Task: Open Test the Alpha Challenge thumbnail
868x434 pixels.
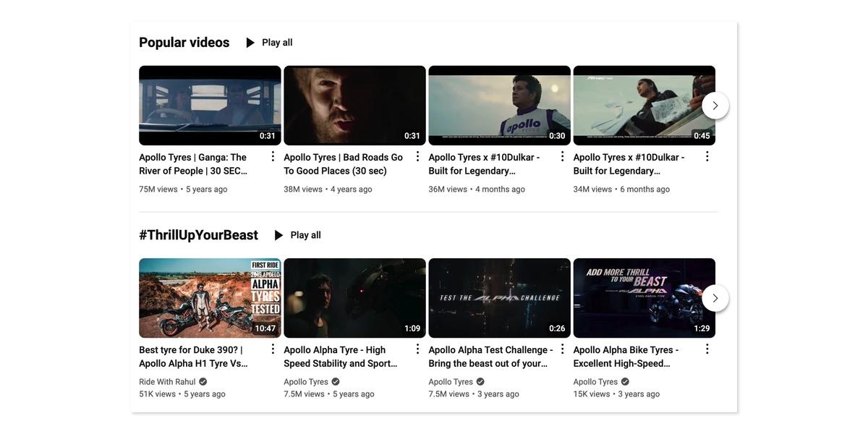Action: coord(499,298)
